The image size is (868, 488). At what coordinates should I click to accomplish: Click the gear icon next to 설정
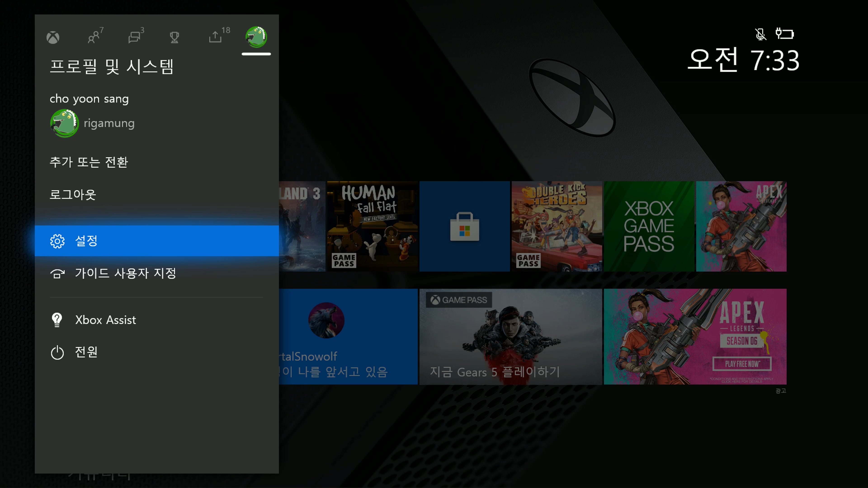tap(57, 241)
